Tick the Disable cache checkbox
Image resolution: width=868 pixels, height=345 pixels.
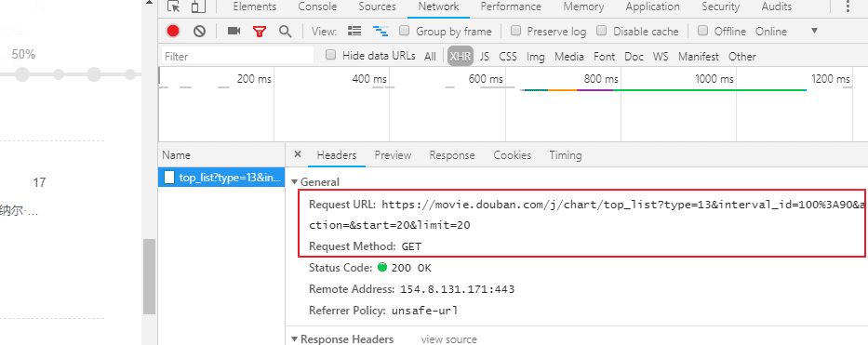[602, 31]
